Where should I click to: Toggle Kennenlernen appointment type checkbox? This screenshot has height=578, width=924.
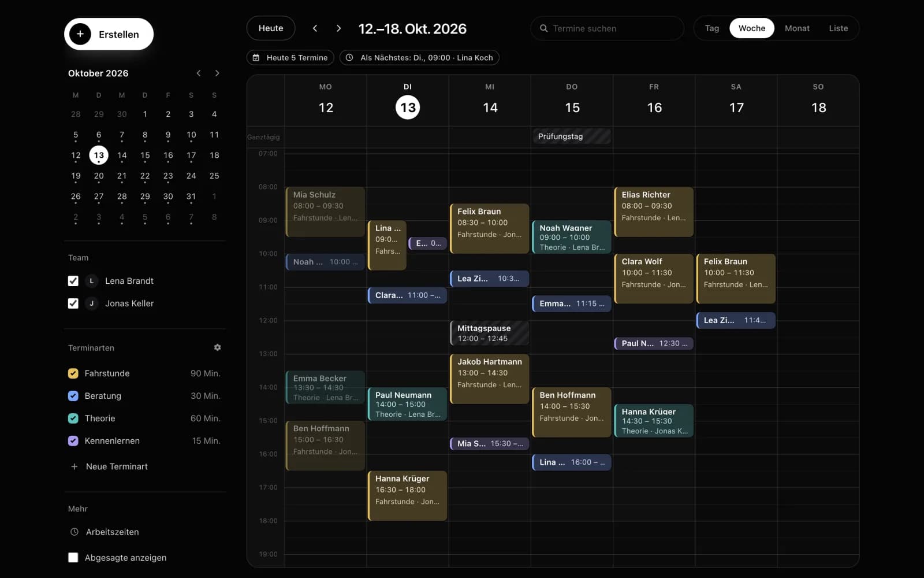coord(73,441)
